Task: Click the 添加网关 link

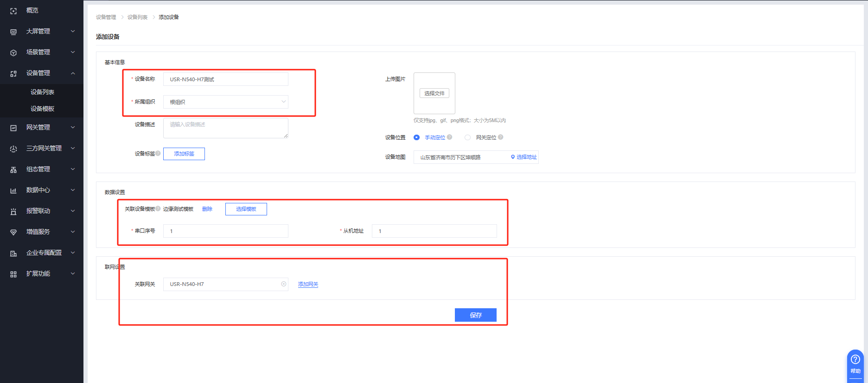Action: [308, 285]
